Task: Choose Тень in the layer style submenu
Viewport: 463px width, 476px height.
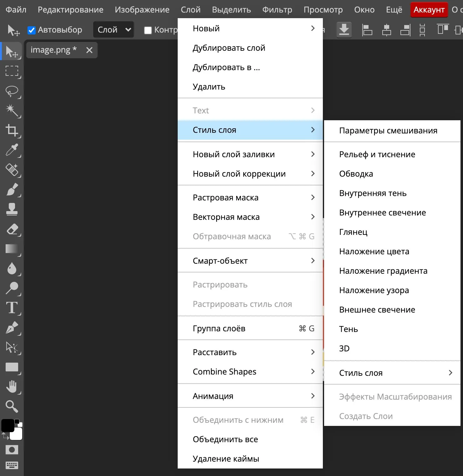Action: (x=392, y=329)
